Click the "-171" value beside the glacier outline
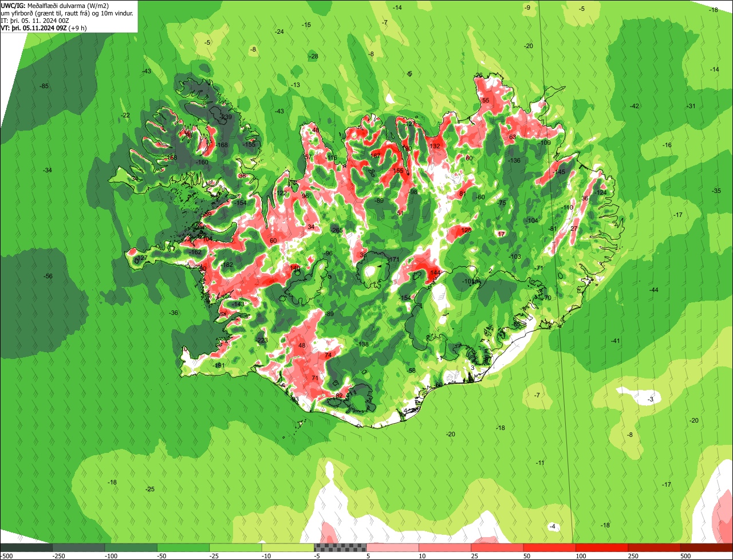 [x=393, y=259]
